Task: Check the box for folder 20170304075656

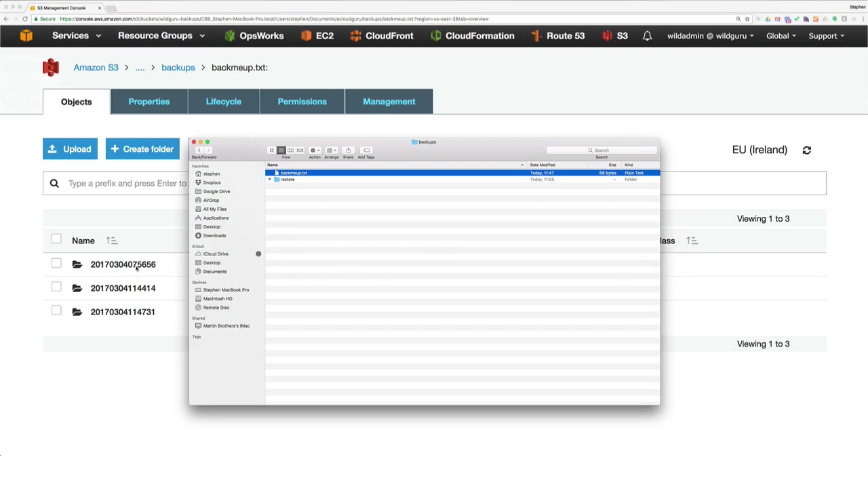Action: tap(56, 264)
